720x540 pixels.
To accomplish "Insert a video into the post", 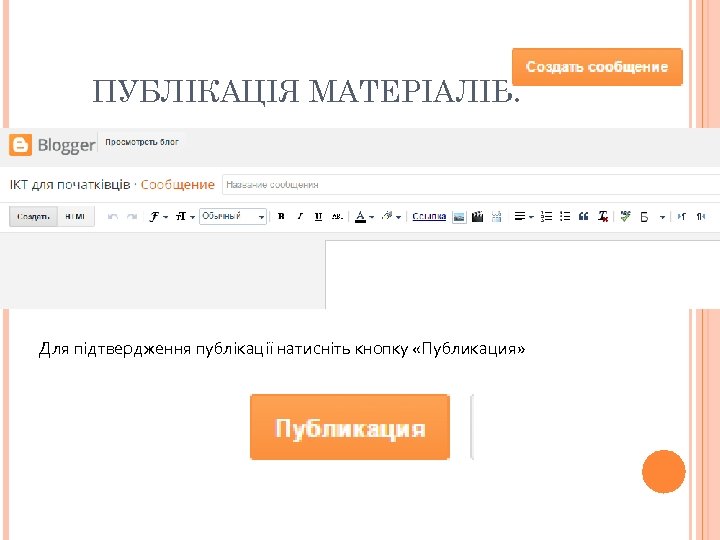I will [x=478, y=217].
